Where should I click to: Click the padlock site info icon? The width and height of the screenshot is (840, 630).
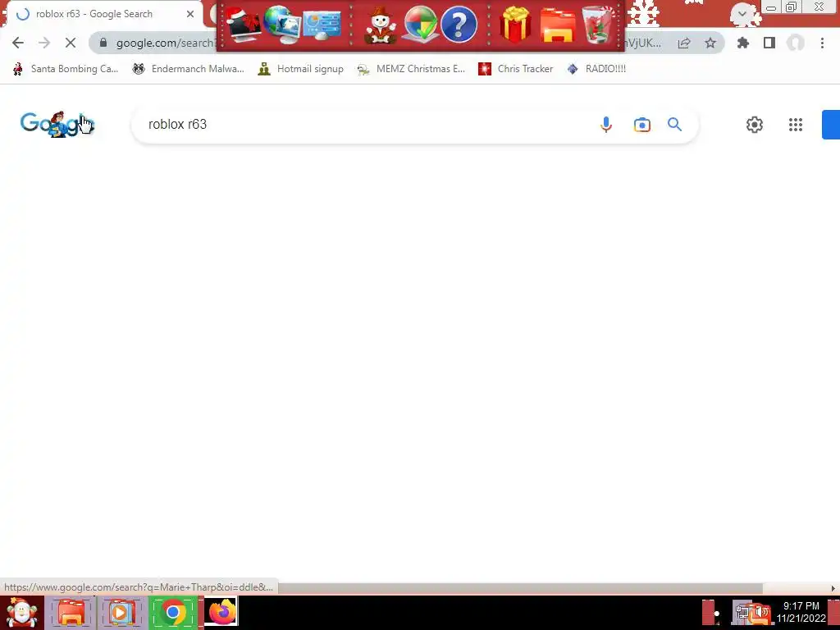tap(103, 43)
